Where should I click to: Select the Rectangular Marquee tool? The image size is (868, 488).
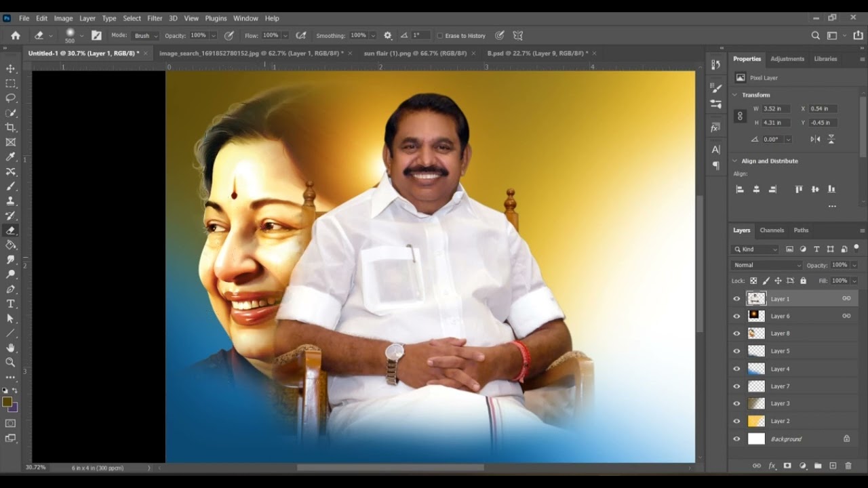coord(11,83)
